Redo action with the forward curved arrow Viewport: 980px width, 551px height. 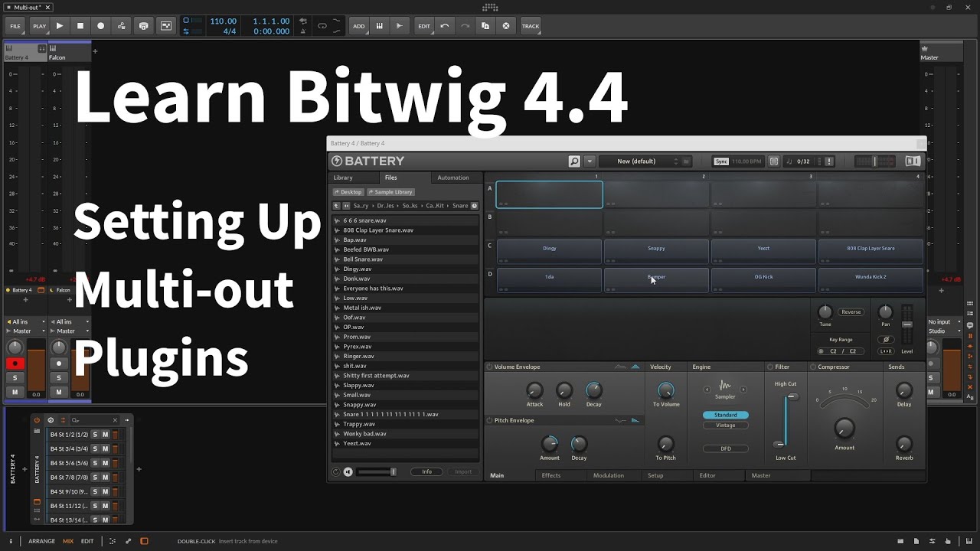[x=465, y=26]
